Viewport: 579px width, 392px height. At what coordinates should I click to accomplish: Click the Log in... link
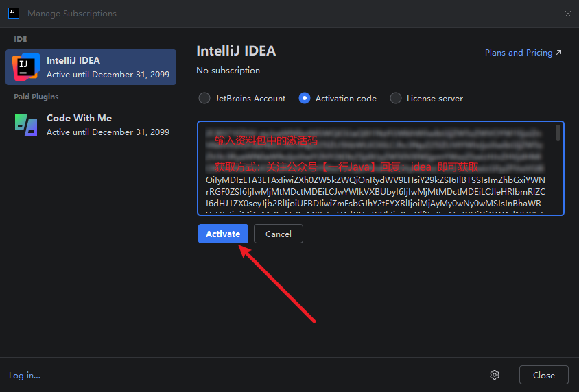[25, 375]
